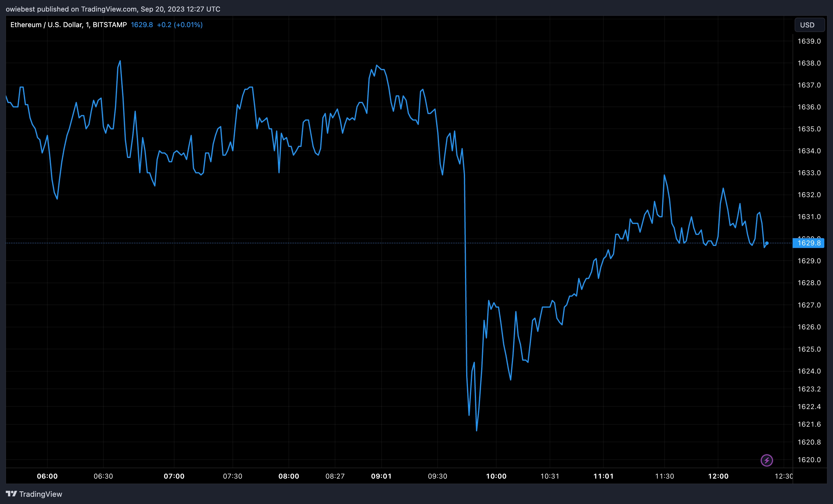Click the 07:00 time axis label

(174, 476)
